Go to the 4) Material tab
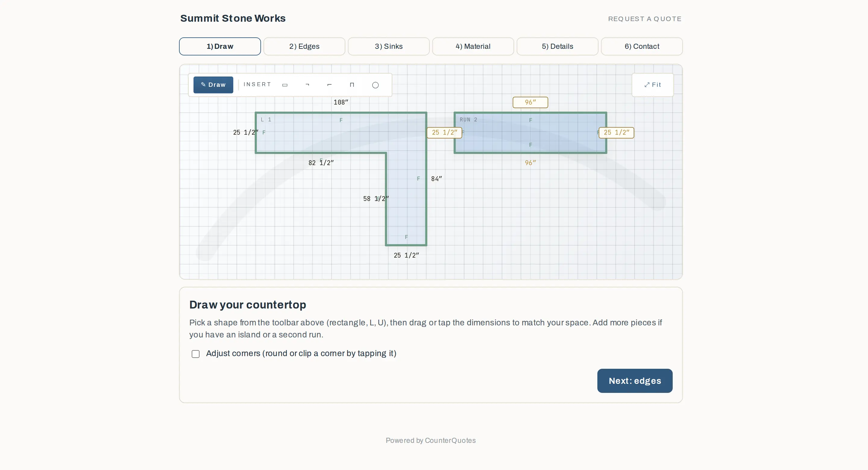The width and height of the screenshot is (868, 470). tap(473, 46)
